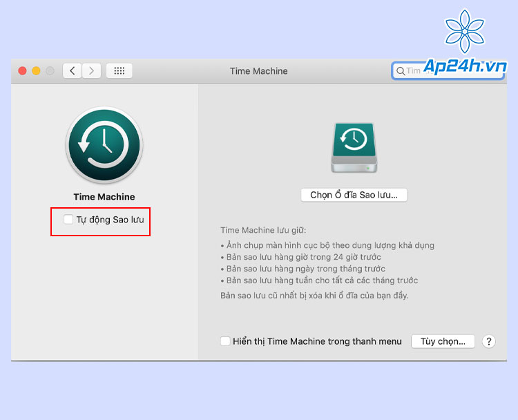
Task: Open Chọn Ổ đĩa Sao lưu... dialog
Action: tap(354, 195)
